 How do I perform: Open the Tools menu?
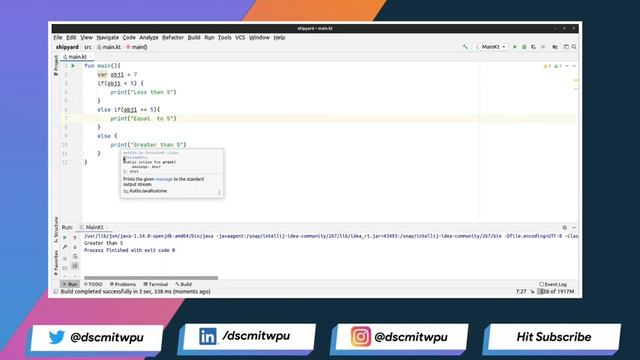click(224, 38)
